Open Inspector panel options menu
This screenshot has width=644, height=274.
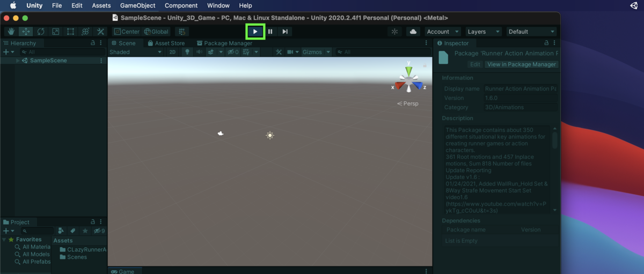point(555,43)
